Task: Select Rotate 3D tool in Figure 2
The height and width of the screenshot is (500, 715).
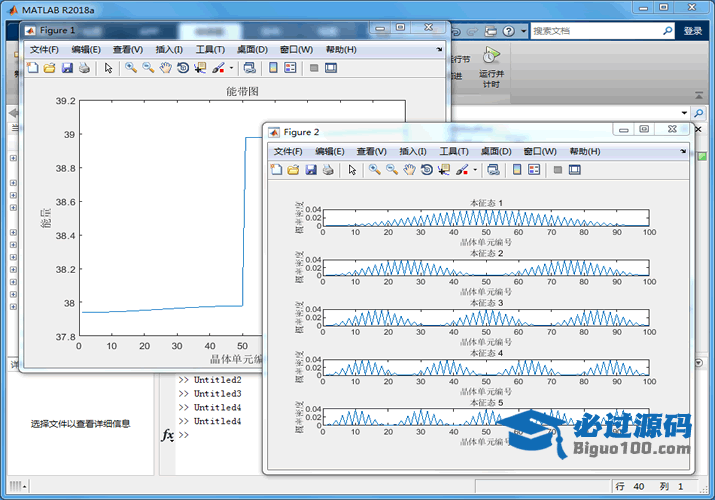Action: (x=427, y=170)
